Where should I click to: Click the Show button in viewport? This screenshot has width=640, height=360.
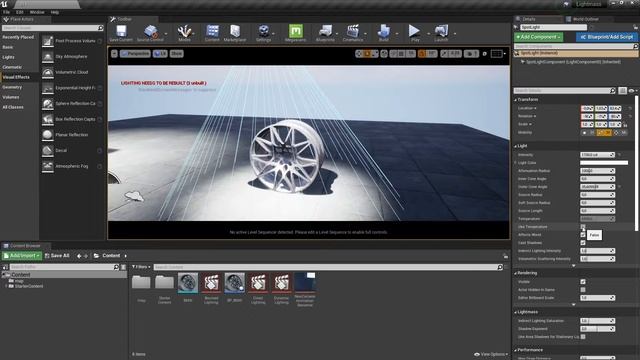pos(176,53)
